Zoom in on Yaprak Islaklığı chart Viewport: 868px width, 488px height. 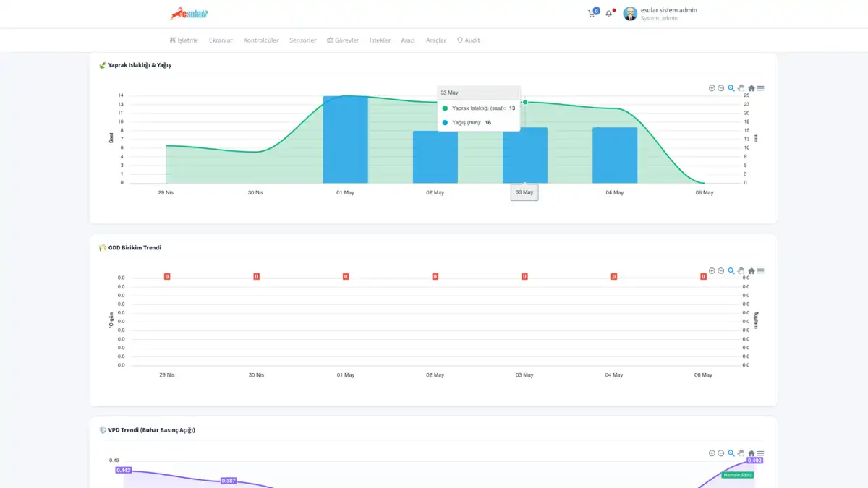pyautogui.click(x=712, y=88)
